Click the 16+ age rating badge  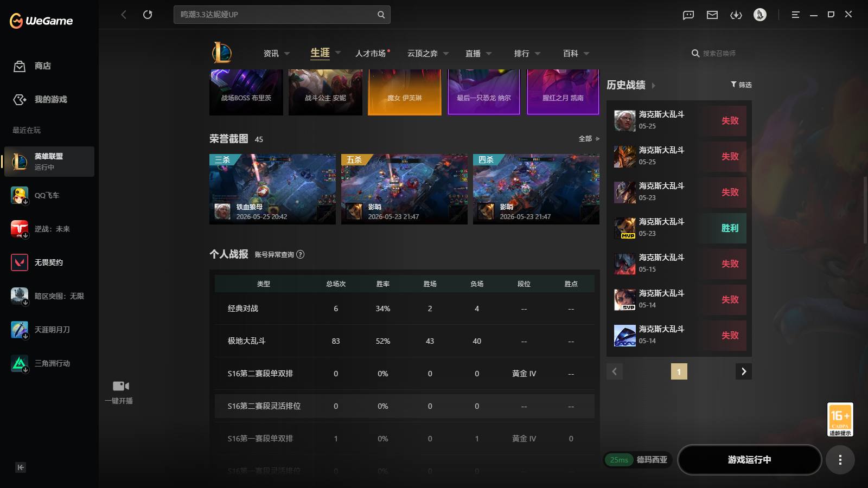[x=840, y=420]
